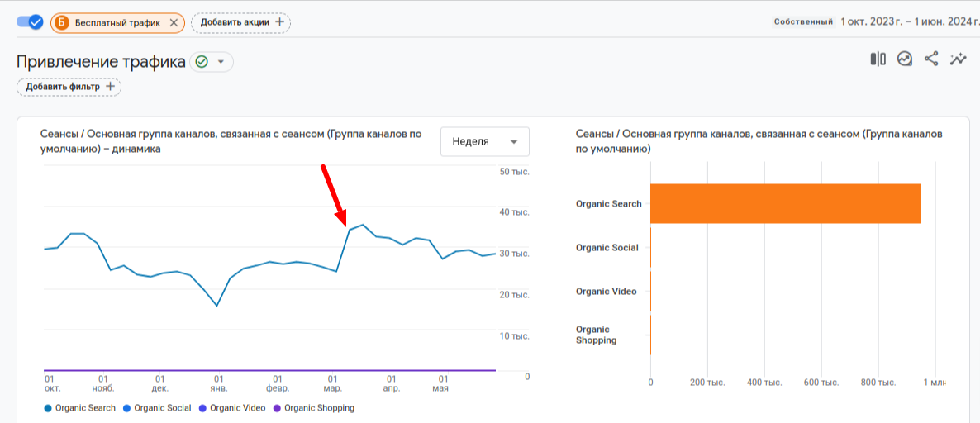This screenshot has height=423, width=980.
Task: Hide Organic Shopping series in legend
Action: tap(313, 408)
